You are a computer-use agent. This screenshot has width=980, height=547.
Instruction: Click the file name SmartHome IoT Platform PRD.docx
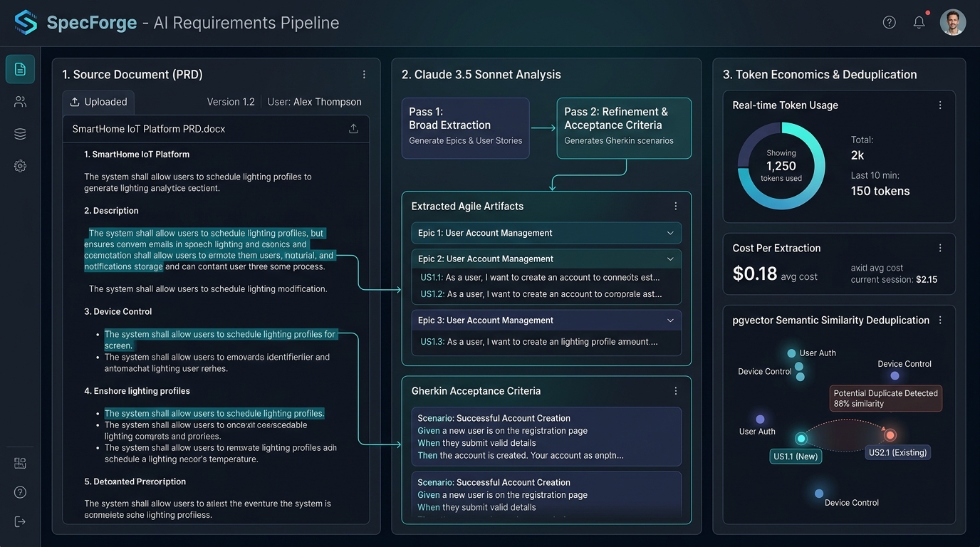coord(149,129)
